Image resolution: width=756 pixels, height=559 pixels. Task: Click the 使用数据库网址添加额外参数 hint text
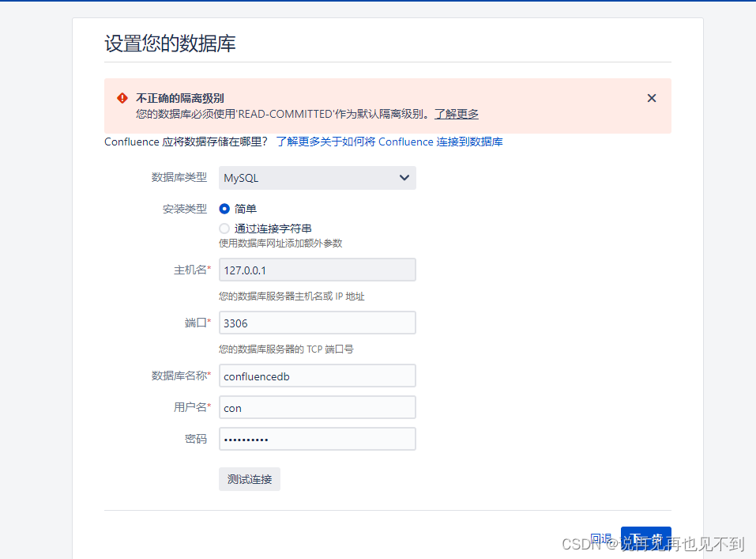coord(280,244)
